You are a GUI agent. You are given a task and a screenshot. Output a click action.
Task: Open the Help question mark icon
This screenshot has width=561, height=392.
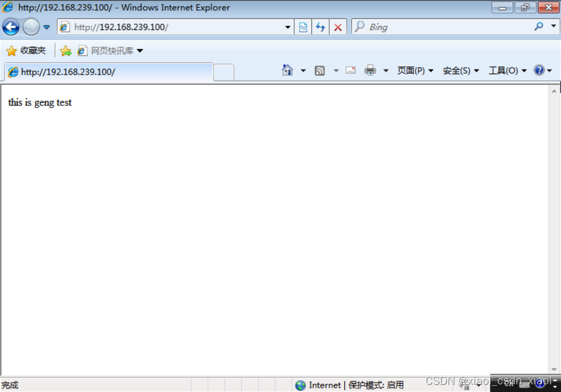click(539, 70)
